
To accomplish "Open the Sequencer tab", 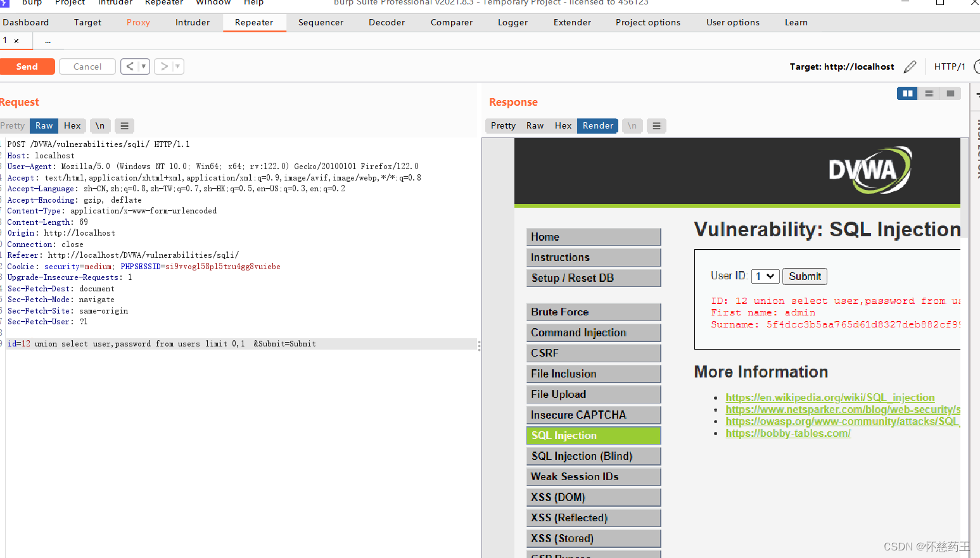I will point(321,22).
